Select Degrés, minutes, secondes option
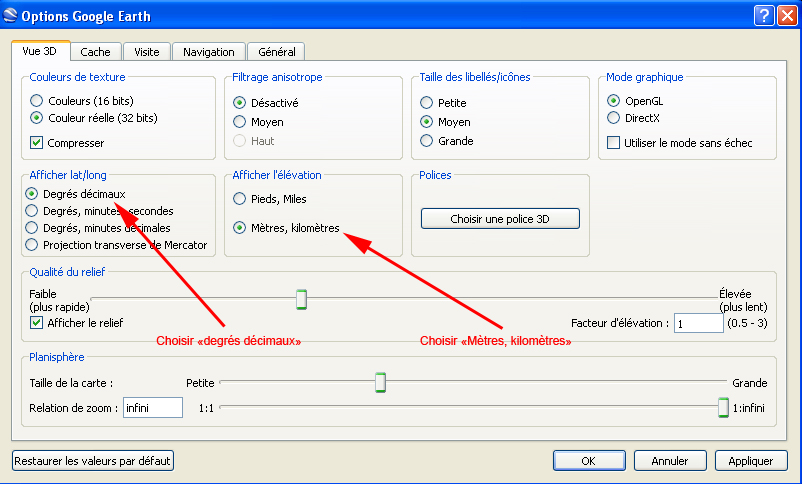 click(32, 211)
